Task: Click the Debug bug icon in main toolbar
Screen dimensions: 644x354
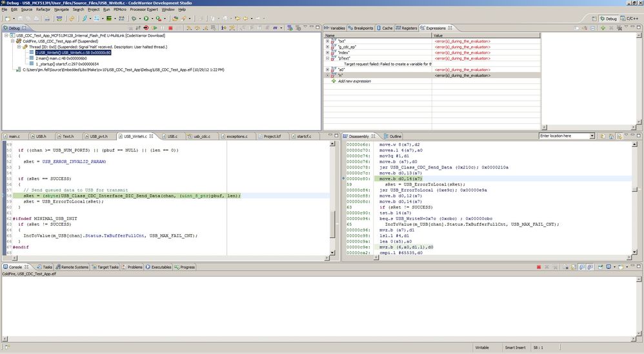Action: (x=135, y=19)
